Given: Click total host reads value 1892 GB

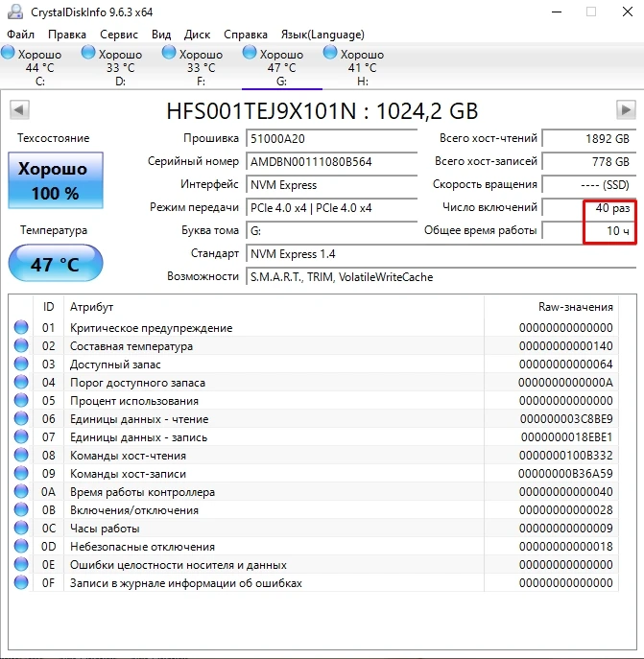Looking at the screenshot, I should tap(589, 139).
